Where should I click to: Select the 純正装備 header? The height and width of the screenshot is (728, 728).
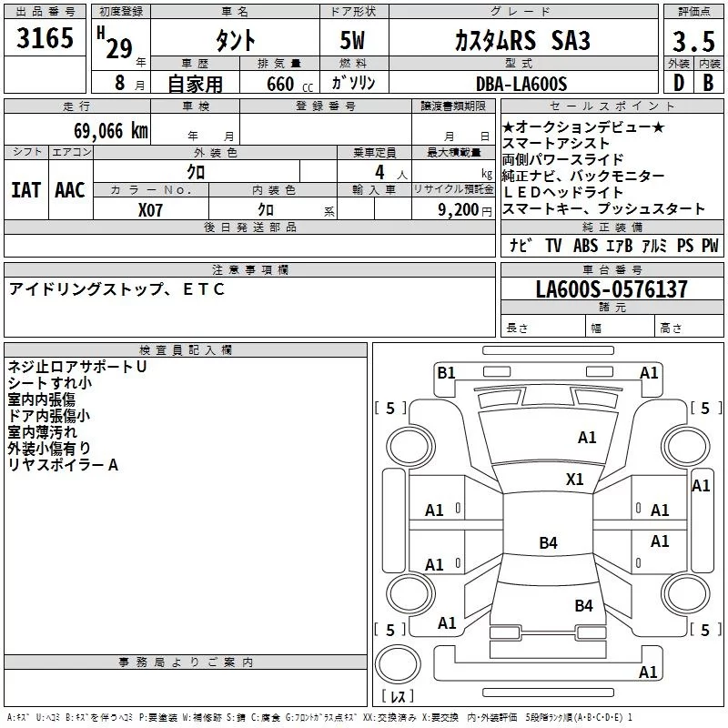(612, 227)
